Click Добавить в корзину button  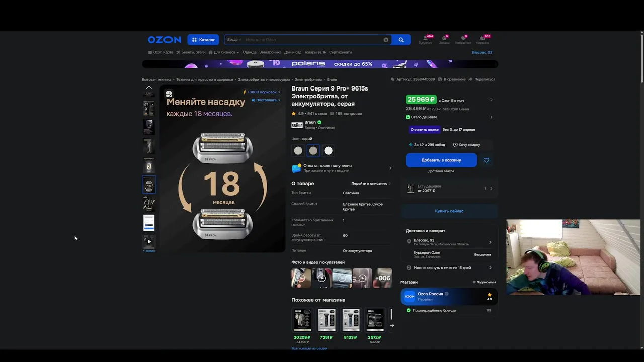coord(441,160)
